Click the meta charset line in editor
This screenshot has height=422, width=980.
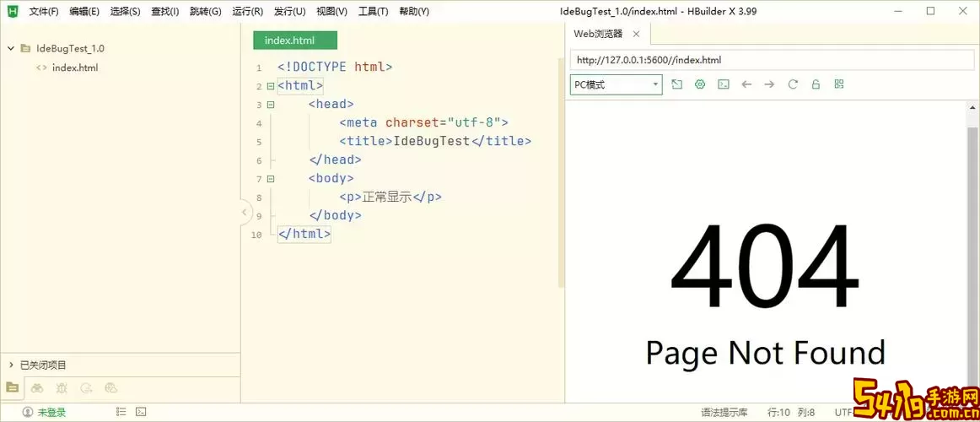[x=424, y=122]
